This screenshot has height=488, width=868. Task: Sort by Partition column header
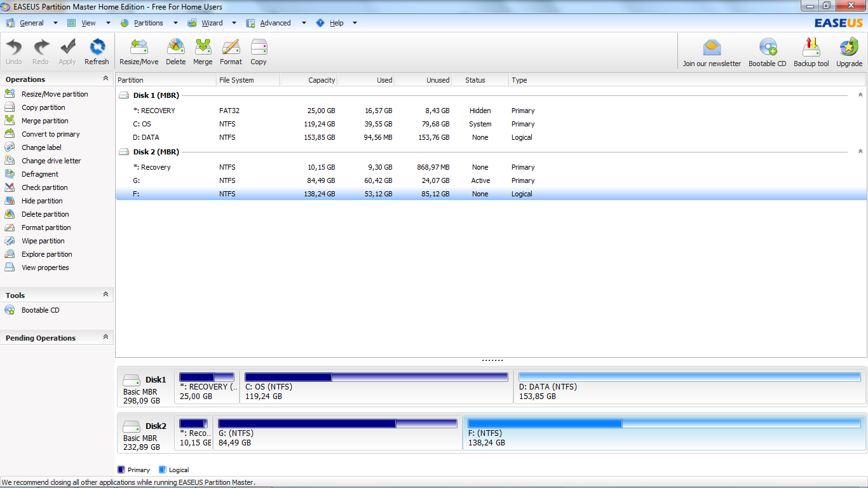(x=166, y=80)
